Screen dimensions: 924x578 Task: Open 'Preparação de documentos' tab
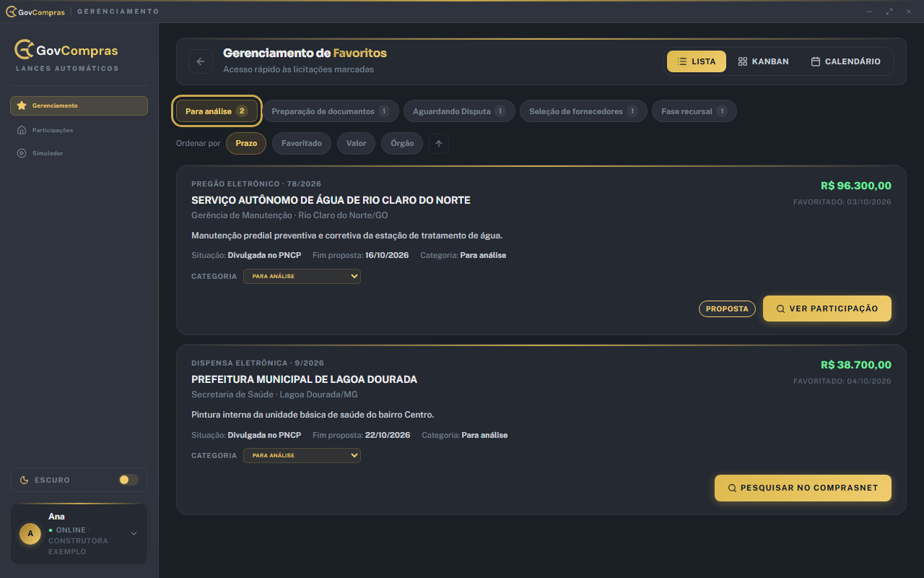coord(331,111)
